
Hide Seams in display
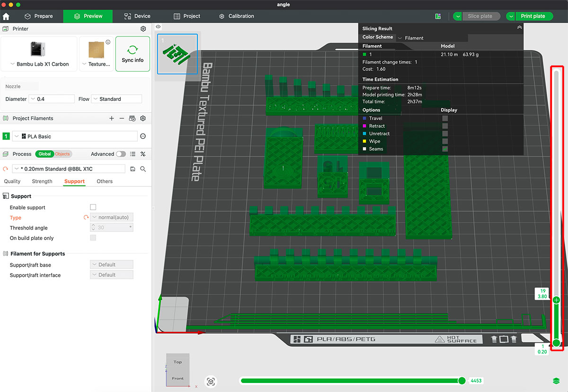[445, 149]
